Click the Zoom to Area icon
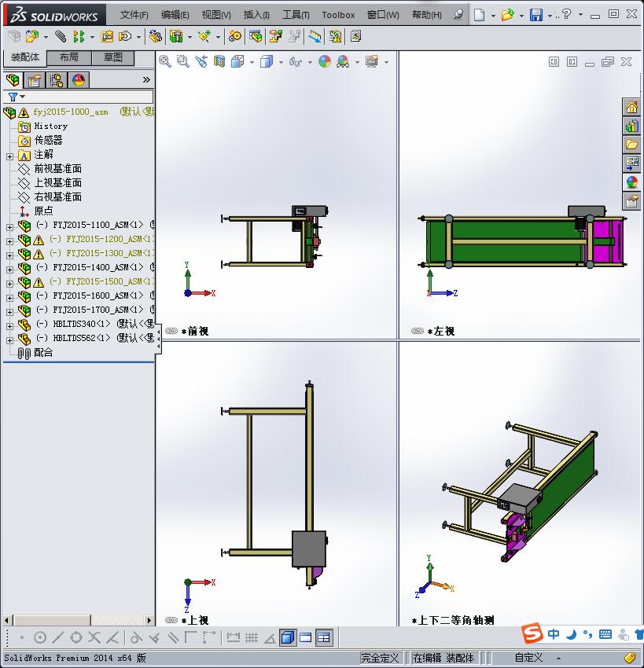This screenshot has height=668, width=644. pos(183,62)
